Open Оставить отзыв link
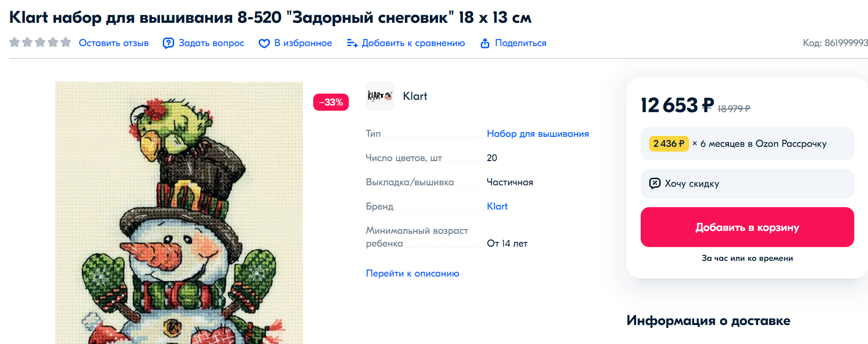Image resolution: width=868 pixels, height=344 pixels. [113, 43]
